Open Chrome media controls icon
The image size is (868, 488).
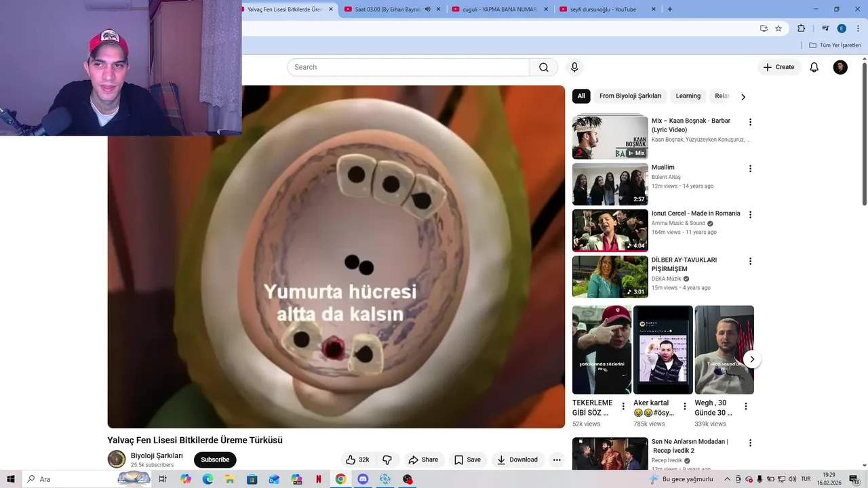pyautogui.click(x=825, y=28)
